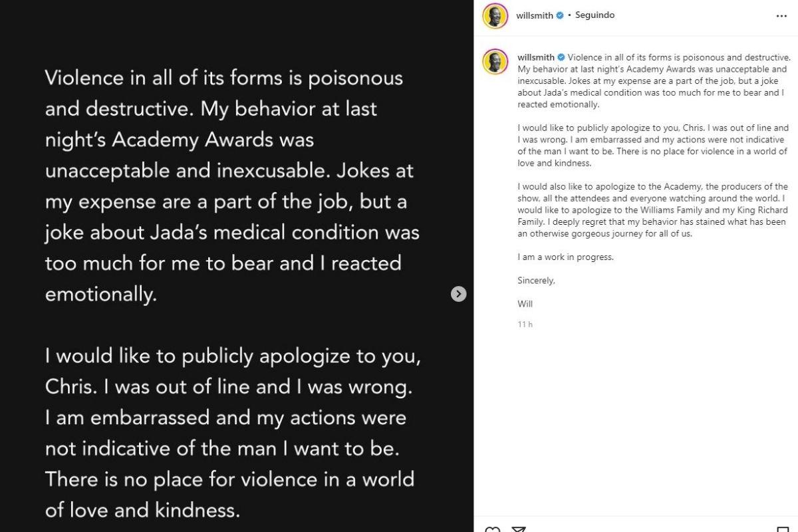Click the verified badge beside the caption username
Image resolution: width=798 pixels, height=532 pixels.
561,58
